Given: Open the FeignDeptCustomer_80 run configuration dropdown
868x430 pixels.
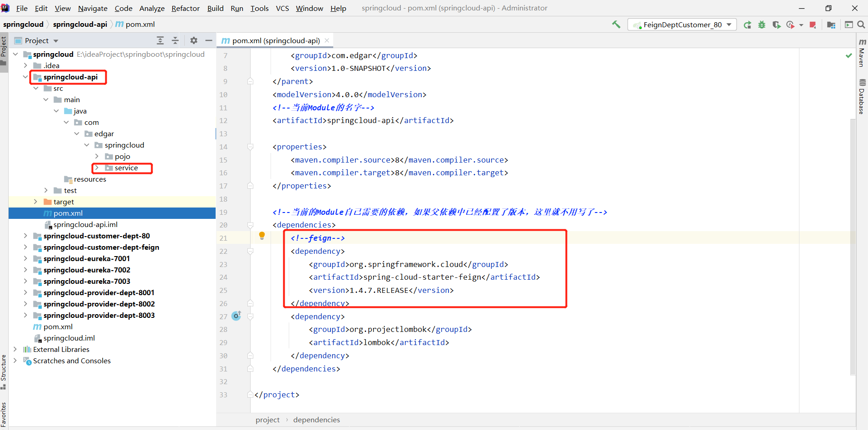Looking at the screenshot, I should (682, 25).
